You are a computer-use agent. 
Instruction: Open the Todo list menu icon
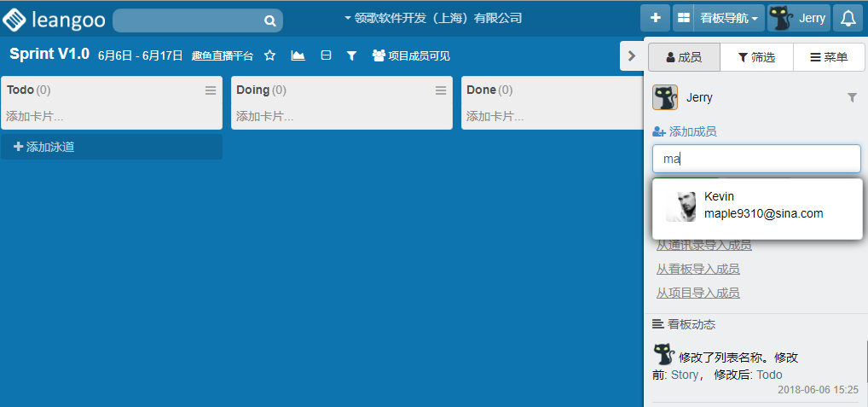click(211, 90)
